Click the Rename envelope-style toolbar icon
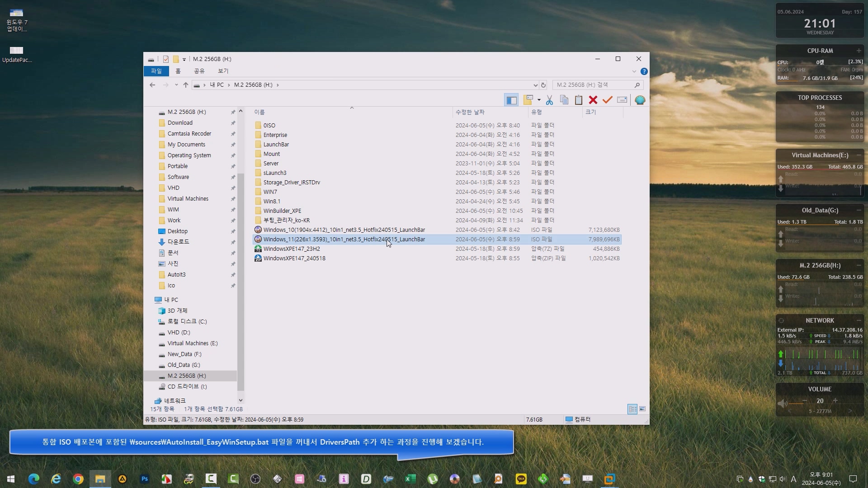This screenshot has width=868, height=488. pos(622,100)
